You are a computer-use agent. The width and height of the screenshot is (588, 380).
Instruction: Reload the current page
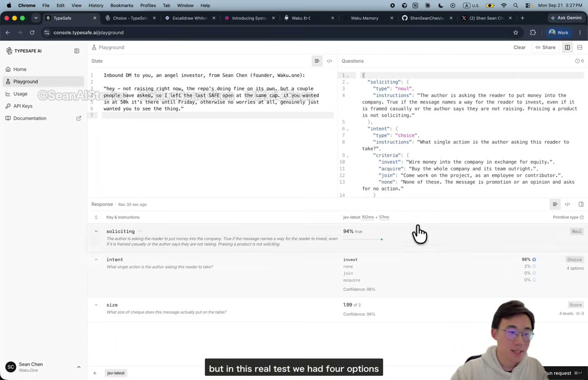click(32, 33)
